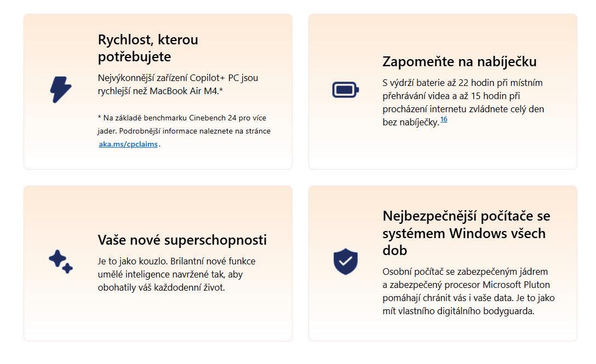Image resolution: width=596 pixels, height=364 pixels.
Task: Click heading "Vaše nové superschopnosti"
Action: (182, 240)
